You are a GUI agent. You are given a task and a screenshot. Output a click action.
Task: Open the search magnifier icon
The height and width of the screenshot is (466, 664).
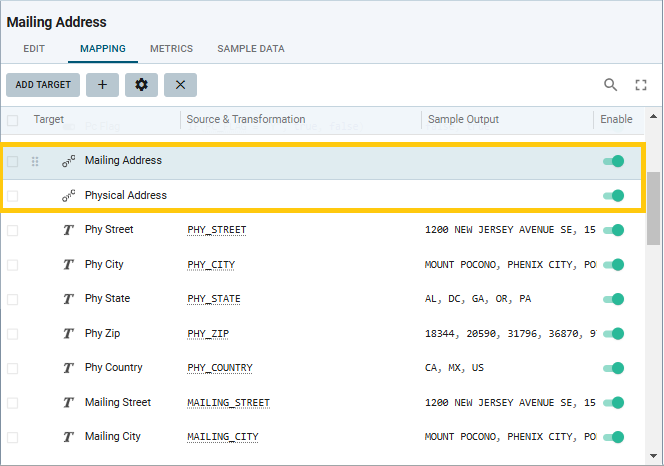click(x=610, y=85)
